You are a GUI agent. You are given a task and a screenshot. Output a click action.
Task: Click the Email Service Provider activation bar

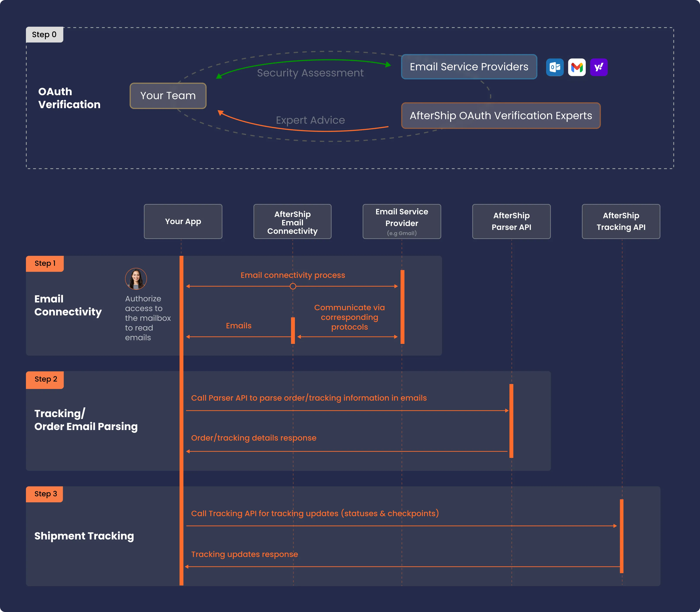tap(402, 307)
